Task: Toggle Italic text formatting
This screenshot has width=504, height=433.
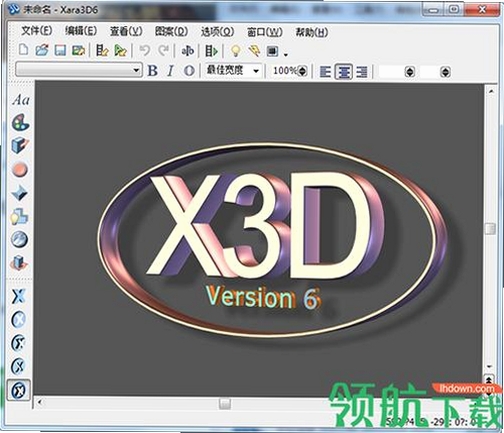Action: tap(170, 71)
